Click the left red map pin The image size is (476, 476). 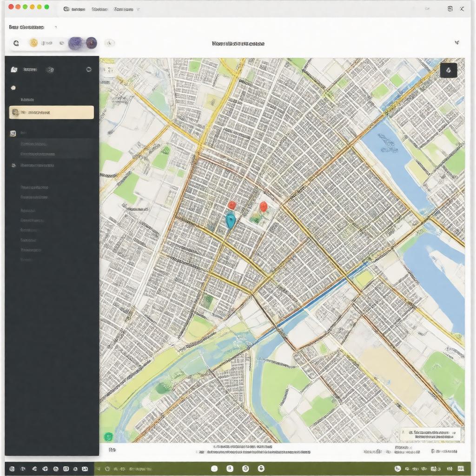click(232, 205)
